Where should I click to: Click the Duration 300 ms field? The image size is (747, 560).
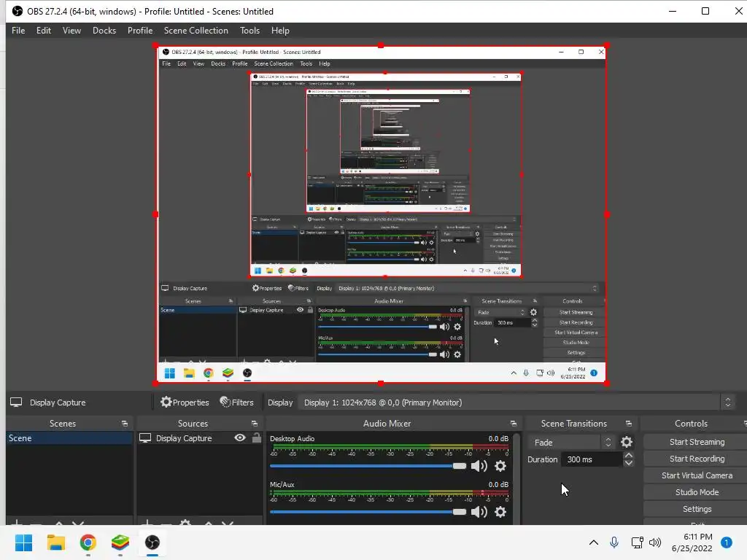tap(591, 459)
